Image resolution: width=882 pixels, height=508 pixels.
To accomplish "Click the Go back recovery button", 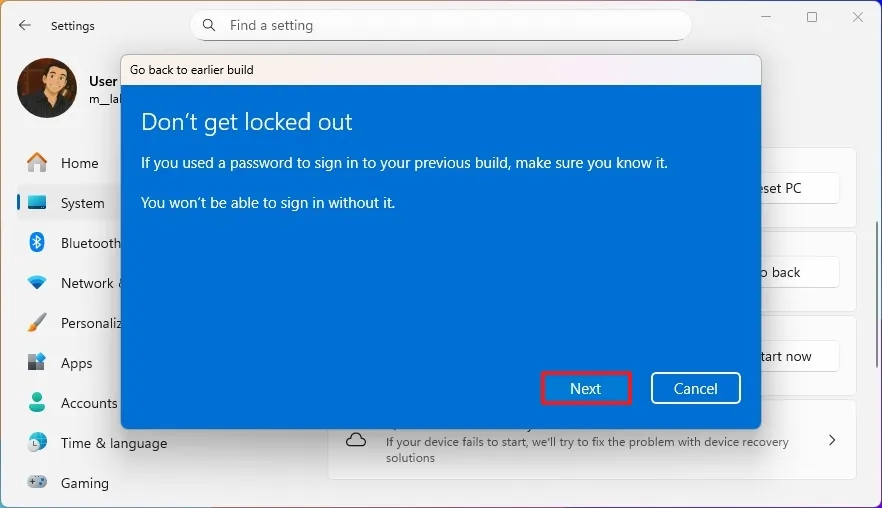I will click(x=798, y=272).
